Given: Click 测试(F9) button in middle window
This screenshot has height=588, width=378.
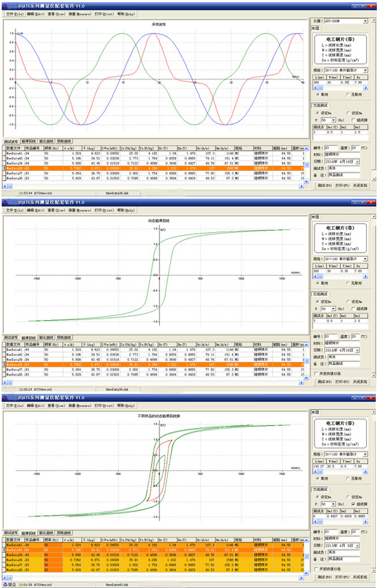Looking at the screenshot, I should (x=325, y=382).
